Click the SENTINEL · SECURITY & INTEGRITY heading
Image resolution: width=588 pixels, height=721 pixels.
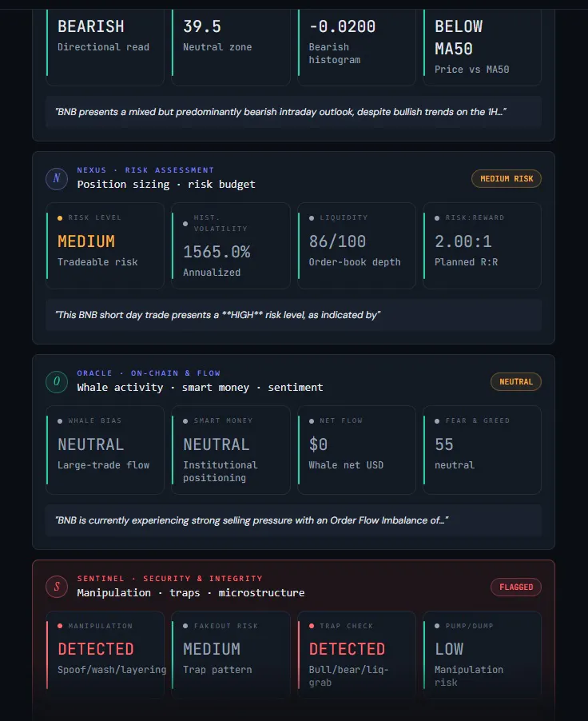[169, 579]
